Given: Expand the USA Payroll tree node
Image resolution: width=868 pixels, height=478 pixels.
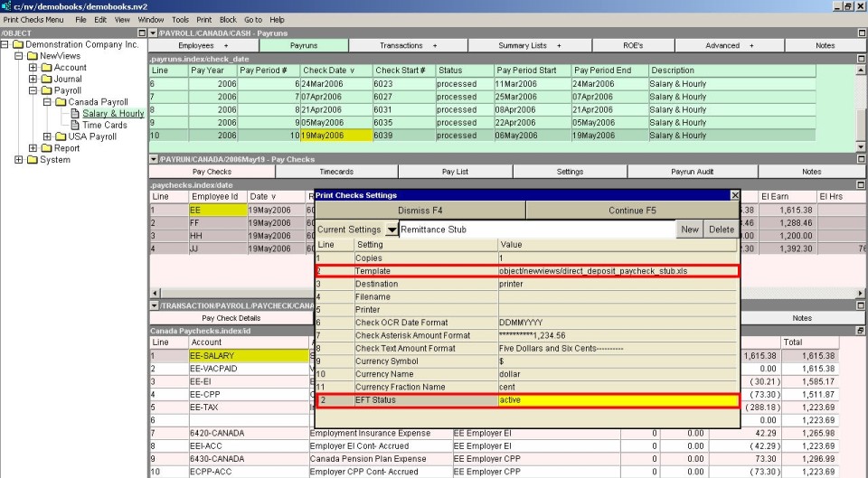Looking at the screenshot, I should [48, 137].
